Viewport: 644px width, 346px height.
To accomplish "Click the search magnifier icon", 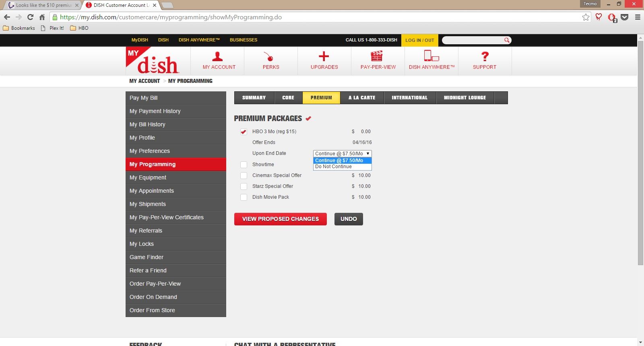I will tap(507, 40).
